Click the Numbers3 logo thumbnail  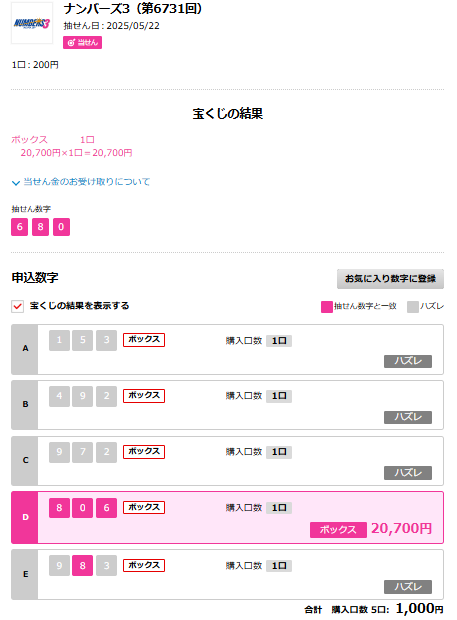coord(32,23)
